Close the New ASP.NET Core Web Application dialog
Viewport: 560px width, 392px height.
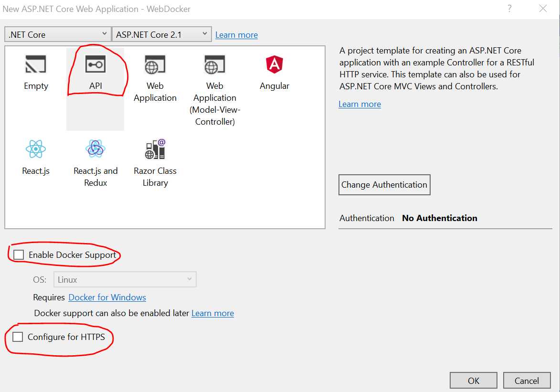pos(543,9)
